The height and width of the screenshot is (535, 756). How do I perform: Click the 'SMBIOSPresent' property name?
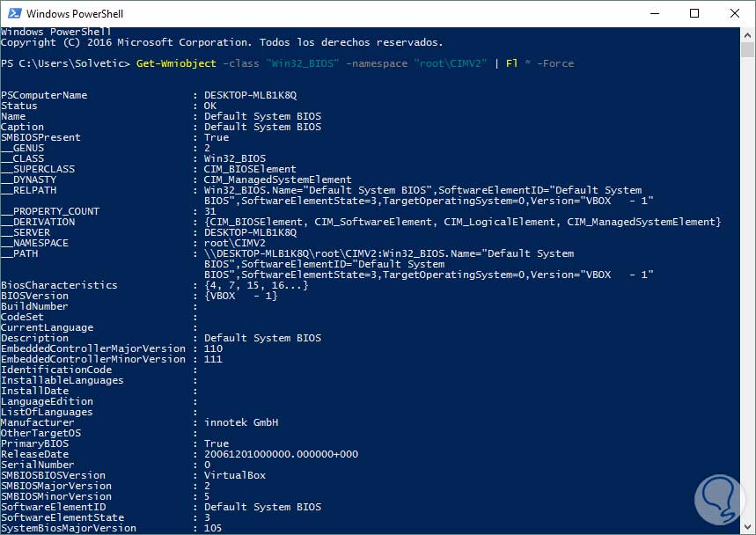pos(40,137)
